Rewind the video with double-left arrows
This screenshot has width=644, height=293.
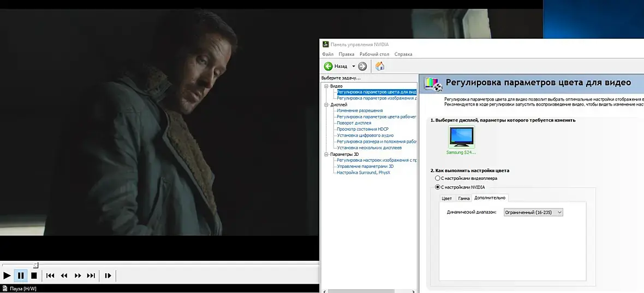(64, 276)
